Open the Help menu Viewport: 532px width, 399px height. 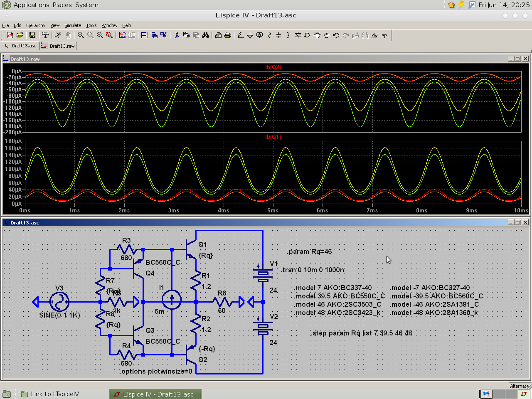coord(127,25)
